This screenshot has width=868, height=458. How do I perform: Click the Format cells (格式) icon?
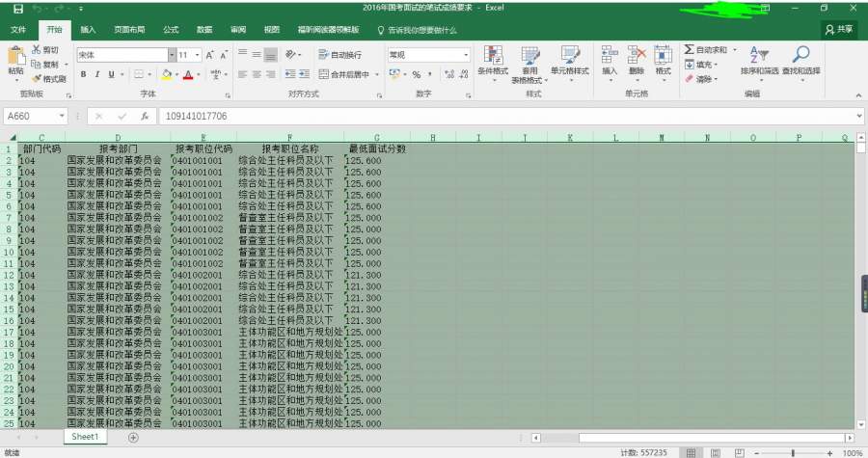pos(663,55)
